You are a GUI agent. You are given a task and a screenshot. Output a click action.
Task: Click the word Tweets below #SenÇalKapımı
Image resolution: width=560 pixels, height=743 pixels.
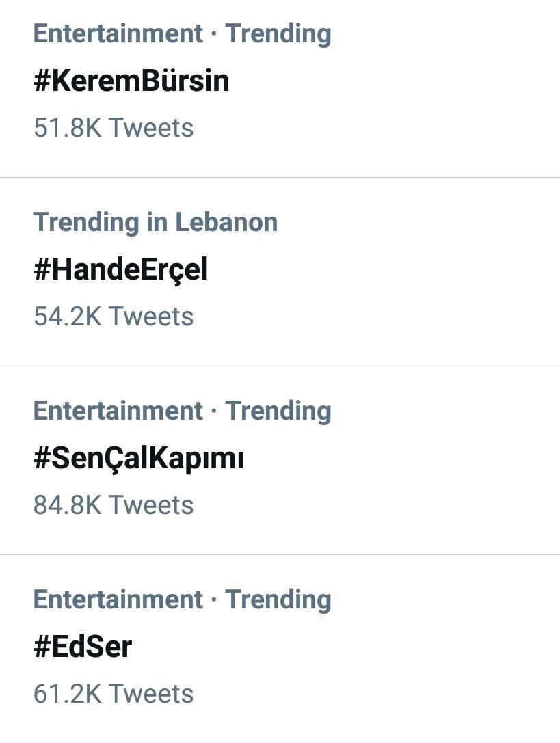coord(151,505)
